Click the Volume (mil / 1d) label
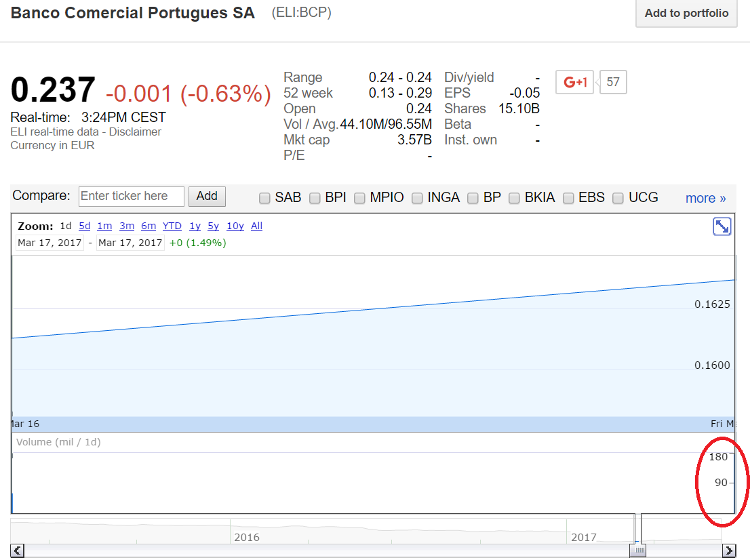 pos(58,442)
